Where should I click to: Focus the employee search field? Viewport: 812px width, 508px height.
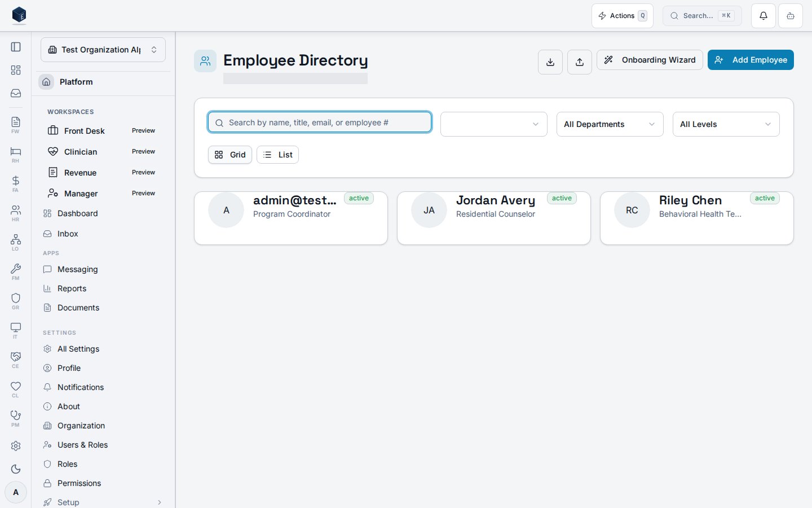pos(320,122)
